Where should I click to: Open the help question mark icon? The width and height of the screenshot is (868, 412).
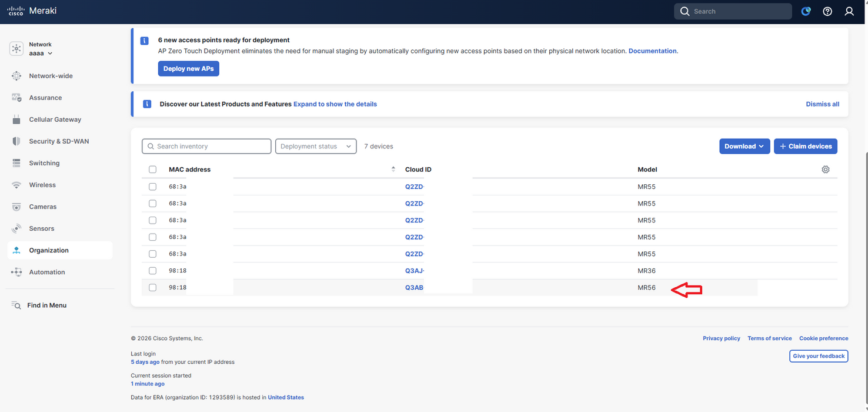tap(827, 11)
